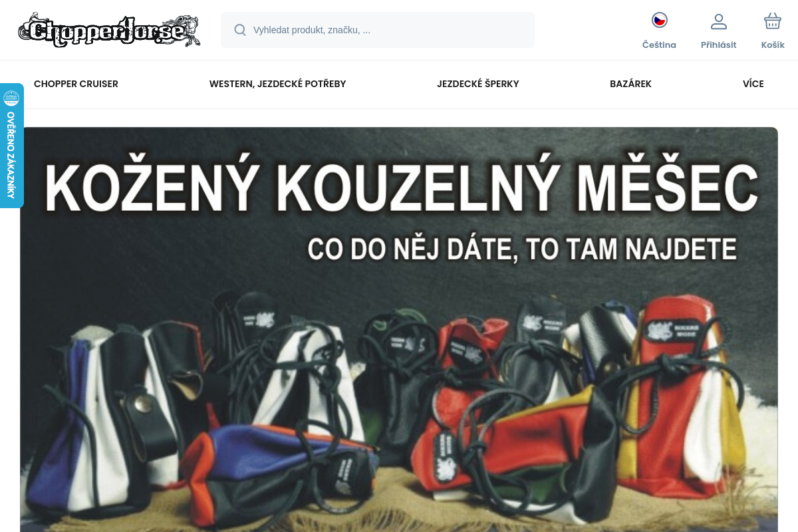798x532 pixels.
Task: Click the ChopperHorse logo
Action: [110, 29]
